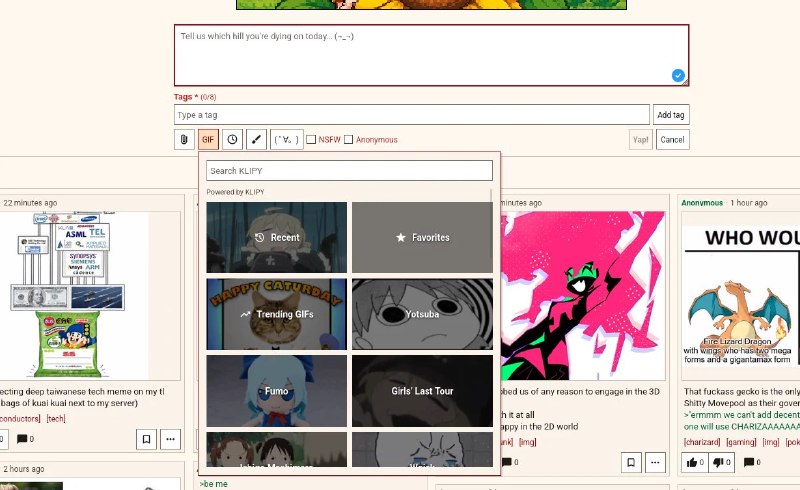800x490 pixels.
Task: Open comments on taiwanese tech meme post
Action: (26, 439)
